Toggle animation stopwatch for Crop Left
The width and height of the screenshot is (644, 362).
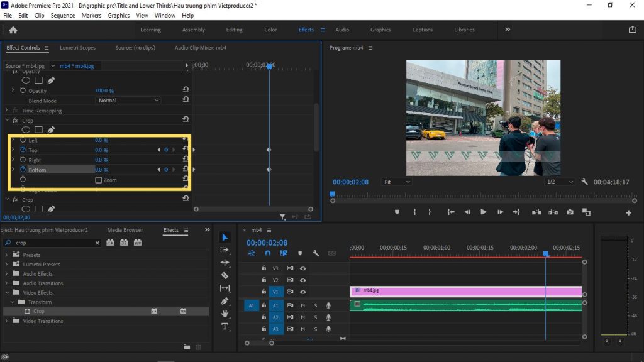point(23,140)
